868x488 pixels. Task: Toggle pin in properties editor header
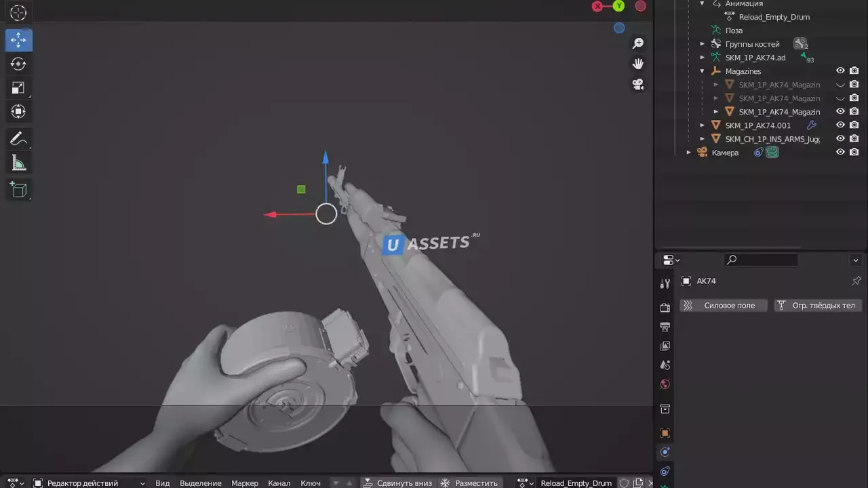[x=856, y=281]
